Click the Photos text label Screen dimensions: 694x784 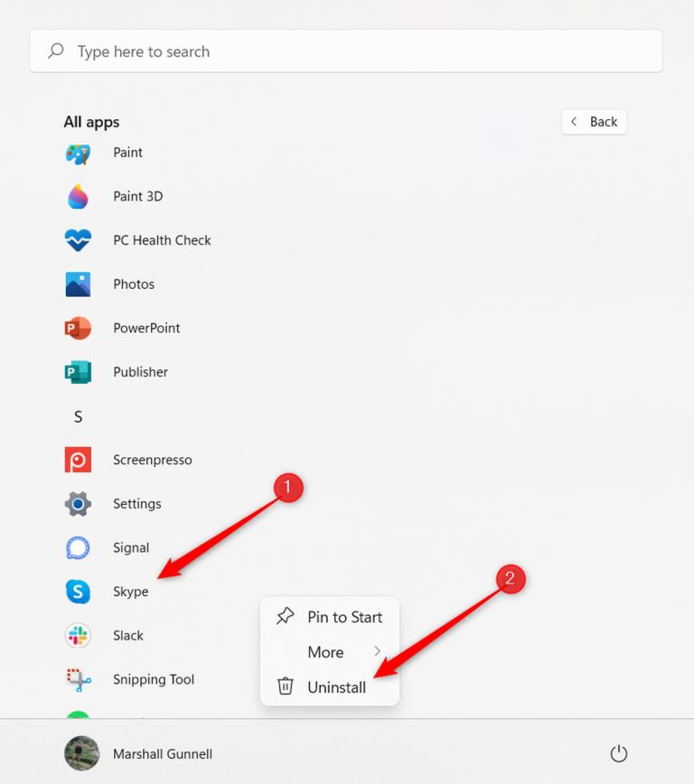pyautogui.click(x=134, y=285)
